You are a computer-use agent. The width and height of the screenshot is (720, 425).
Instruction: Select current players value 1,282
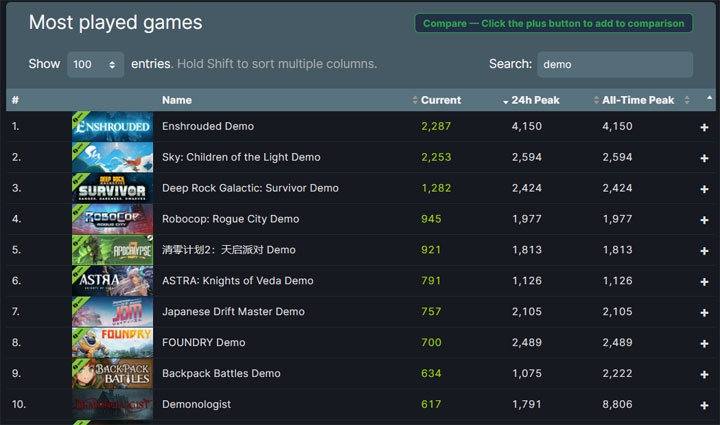pos(436,188)
